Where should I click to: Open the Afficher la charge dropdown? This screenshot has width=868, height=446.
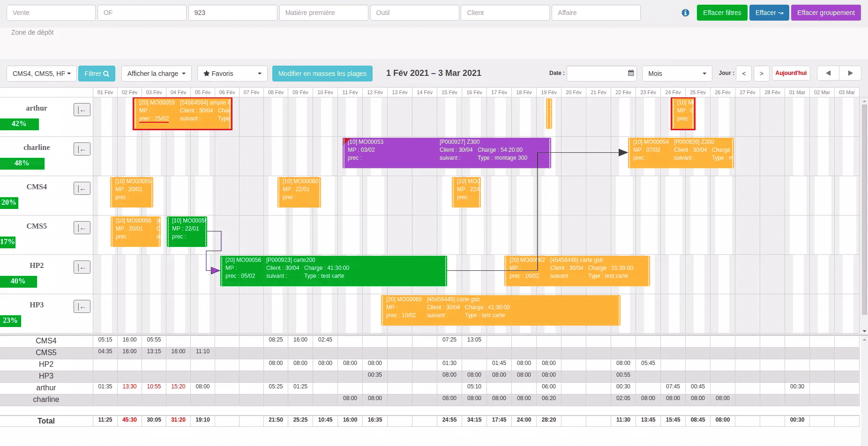tap(156, 74)
